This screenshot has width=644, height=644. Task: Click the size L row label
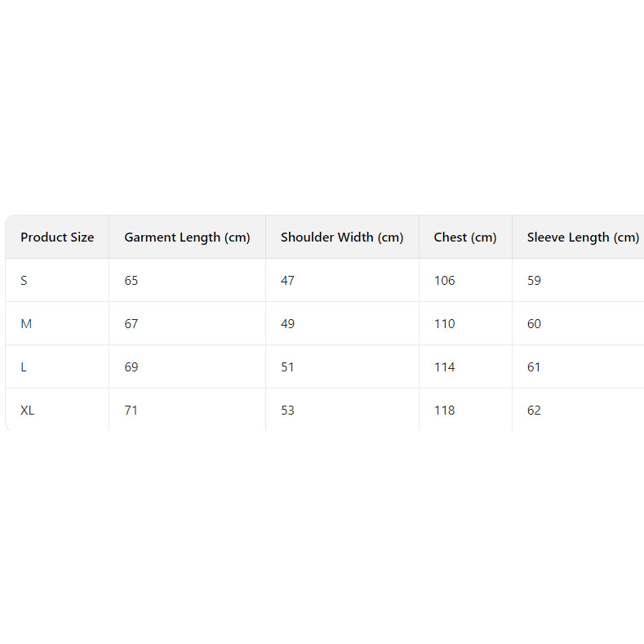point(24,367)
